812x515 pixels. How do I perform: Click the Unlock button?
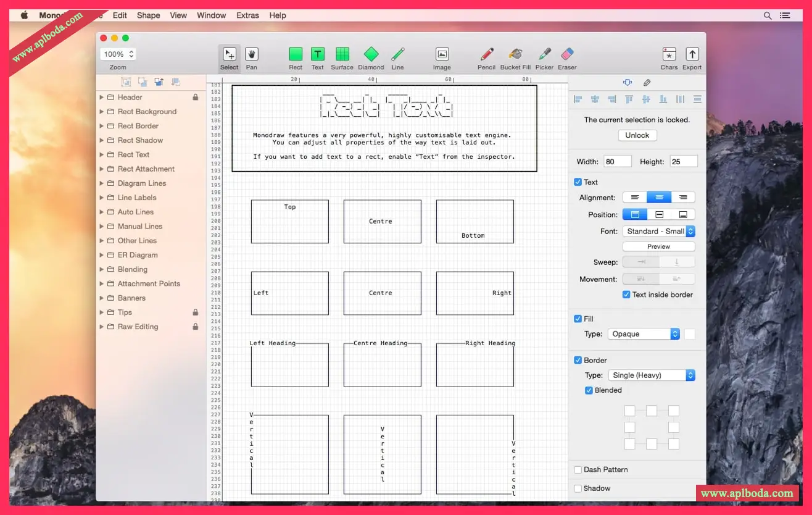click(x=637, y=135)
